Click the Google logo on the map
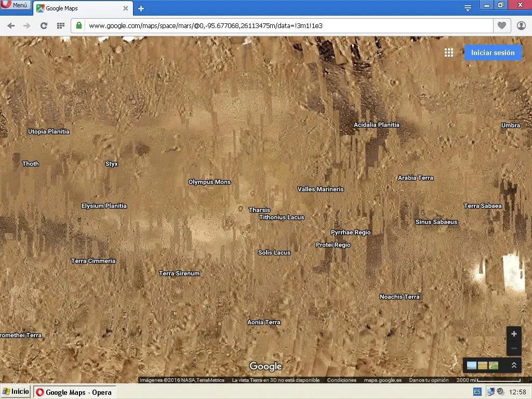This screenshot has height=399, width=532. click(265, 366)
